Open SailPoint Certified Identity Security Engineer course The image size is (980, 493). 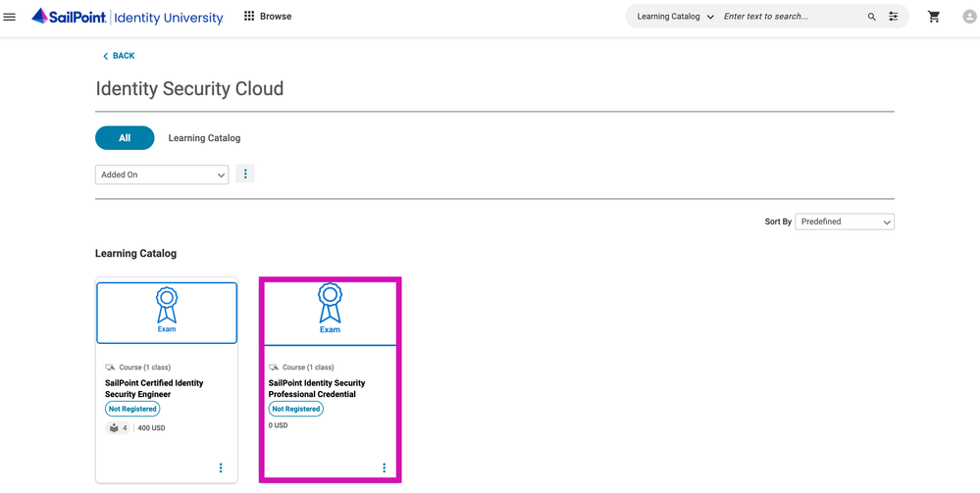154,388
